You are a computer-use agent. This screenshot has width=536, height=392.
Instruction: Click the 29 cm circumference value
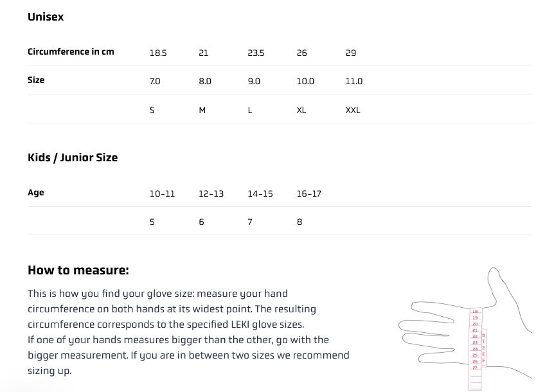pos(351,53)
